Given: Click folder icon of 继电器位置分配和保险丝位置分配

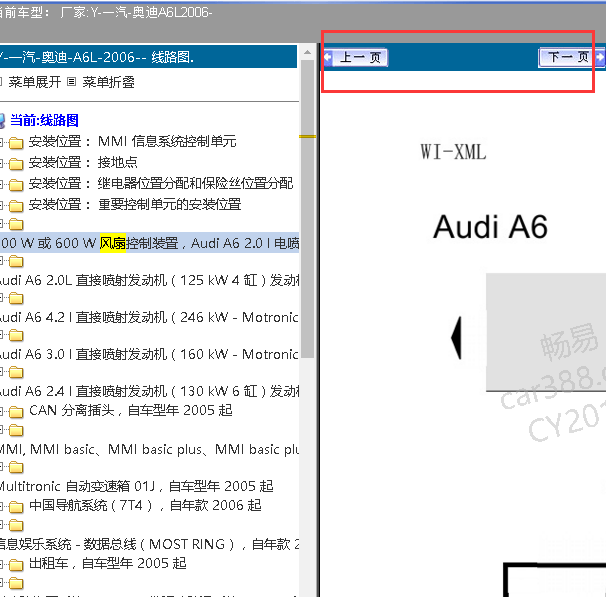Looking at the screenshot, I should click(x=16, y=185).
